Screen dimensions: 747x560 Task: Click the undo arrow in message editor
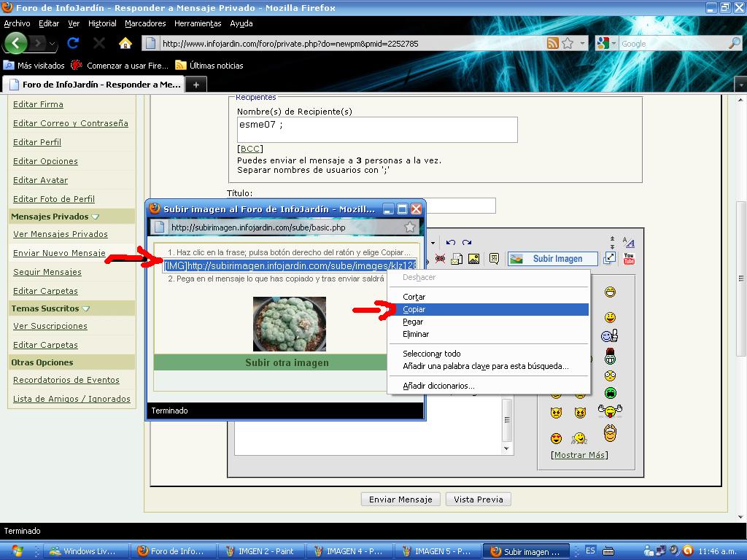tap(451, 242)
